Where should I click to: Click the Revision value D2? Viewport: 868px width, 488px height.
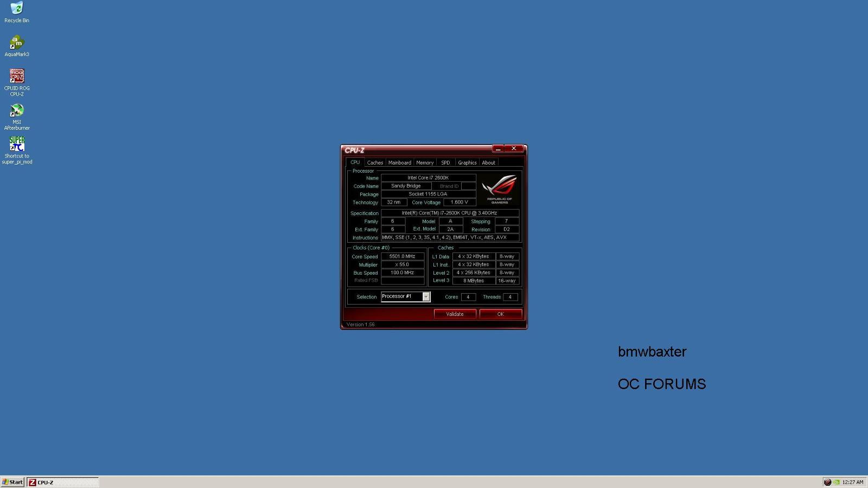point(507,229)
